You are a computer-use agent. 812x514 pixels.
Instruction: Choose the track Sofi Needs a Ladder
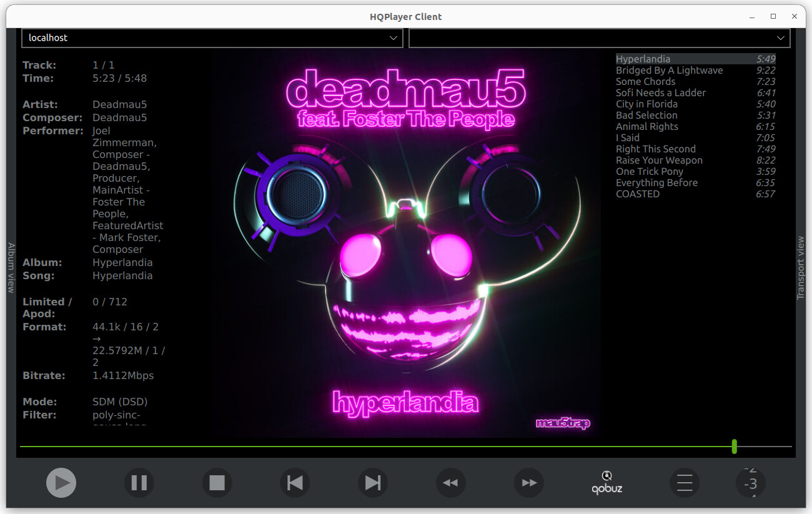pos(660,93)
